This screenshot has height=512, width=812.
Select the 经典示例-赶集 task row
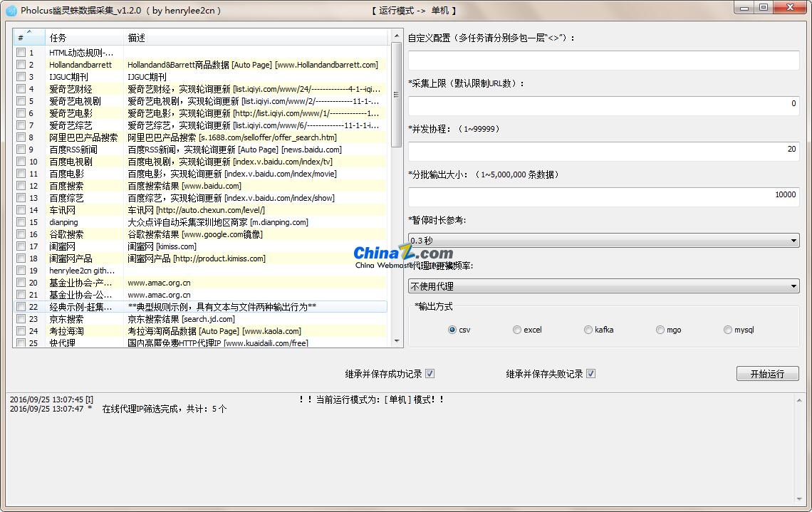pos(200,306)
